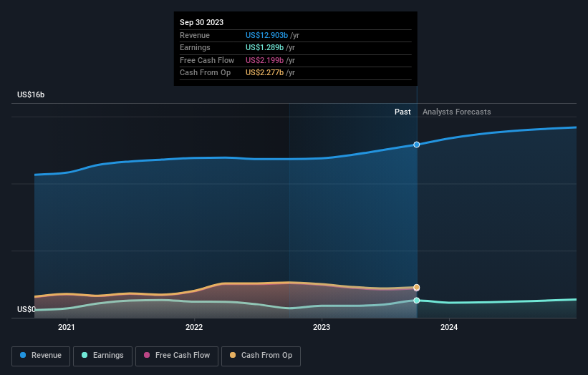This screenshot has height=375, width=588.
Task: Click the blue Revenue data point marker
Action: point(416,145)
